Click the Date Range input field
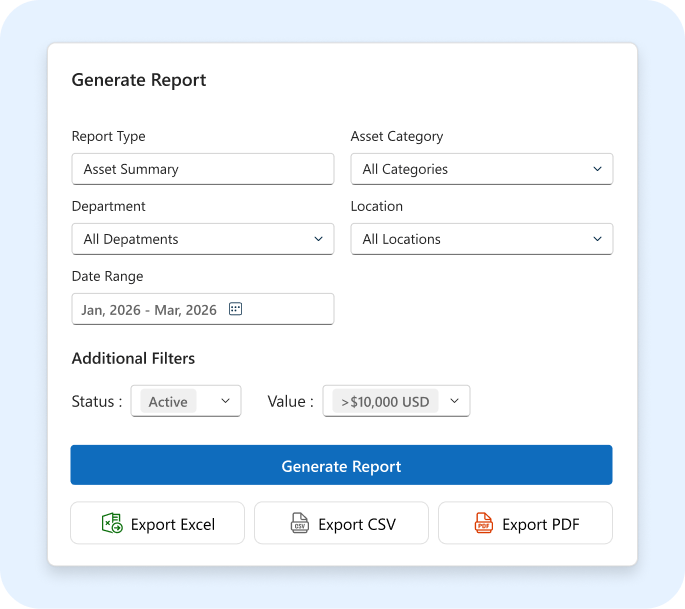 pos(203,309)
